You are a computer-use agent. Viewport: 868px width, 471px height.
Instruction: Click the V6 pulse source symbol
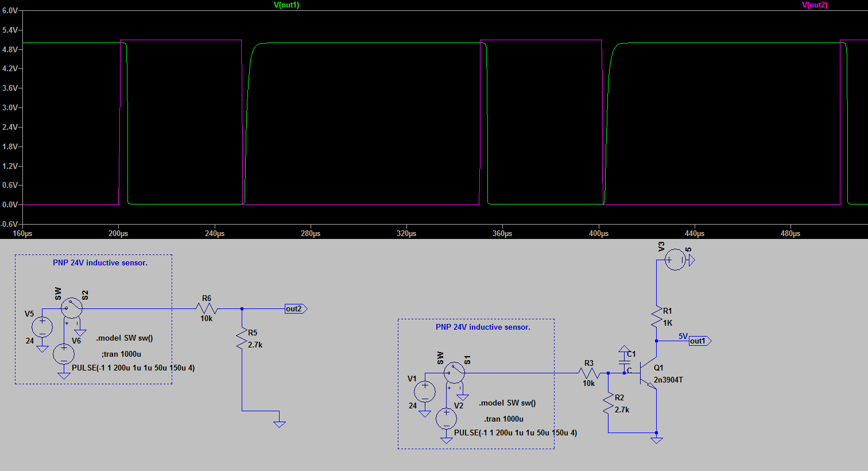[x=64, y=354]
